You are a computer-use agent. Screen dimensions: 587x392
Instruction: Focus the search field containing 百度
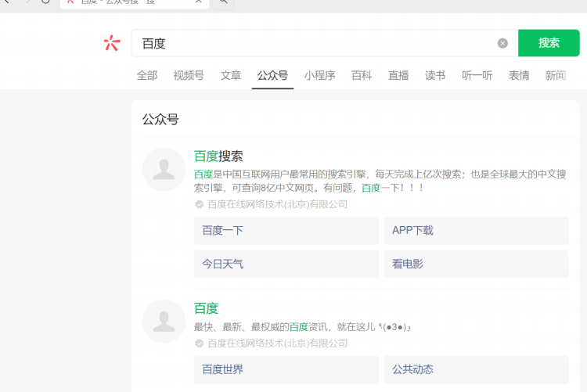tap(325, 43)
